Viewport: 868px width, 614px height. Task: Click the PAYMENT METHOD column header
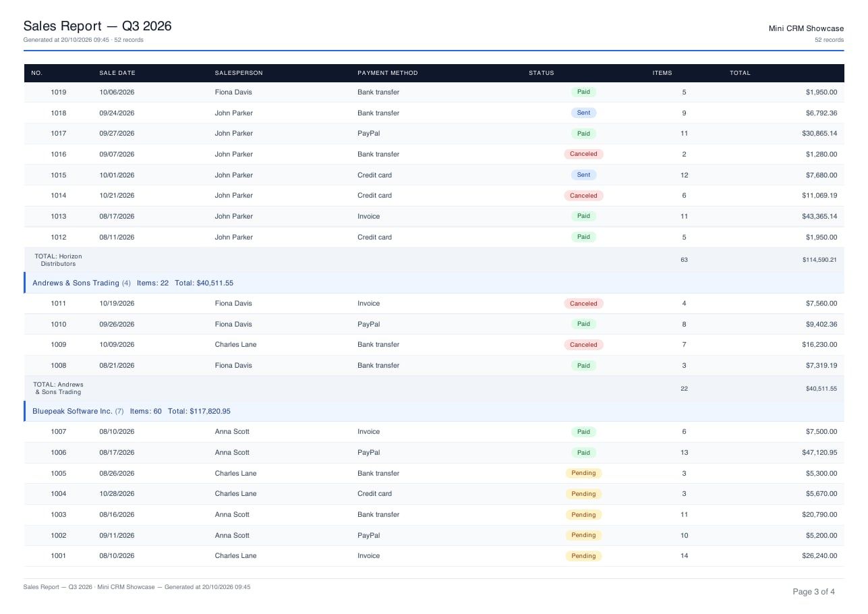click(x=388, y=73)
